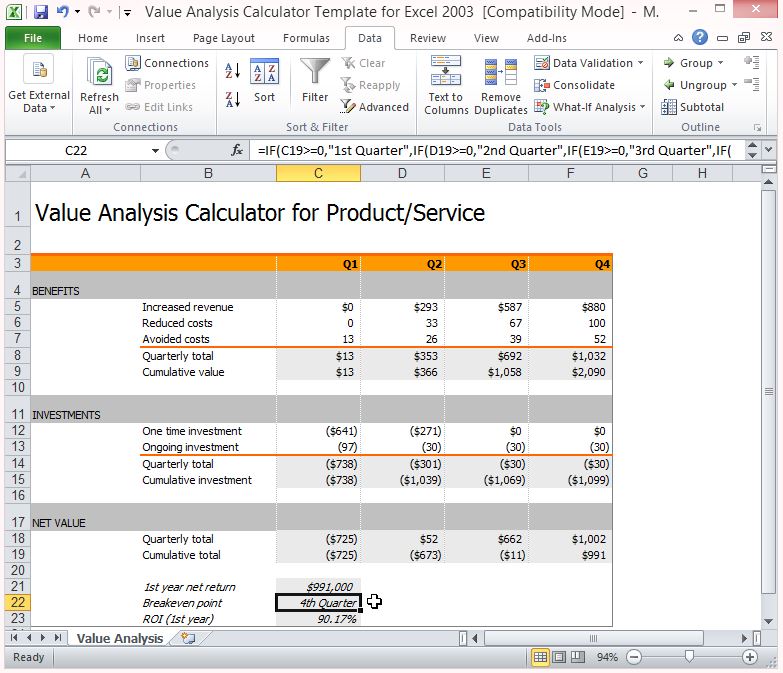This screenshot has height=673, width=783.
Task: Open the Name Box dropdown arrow
Action: point(155,151)
